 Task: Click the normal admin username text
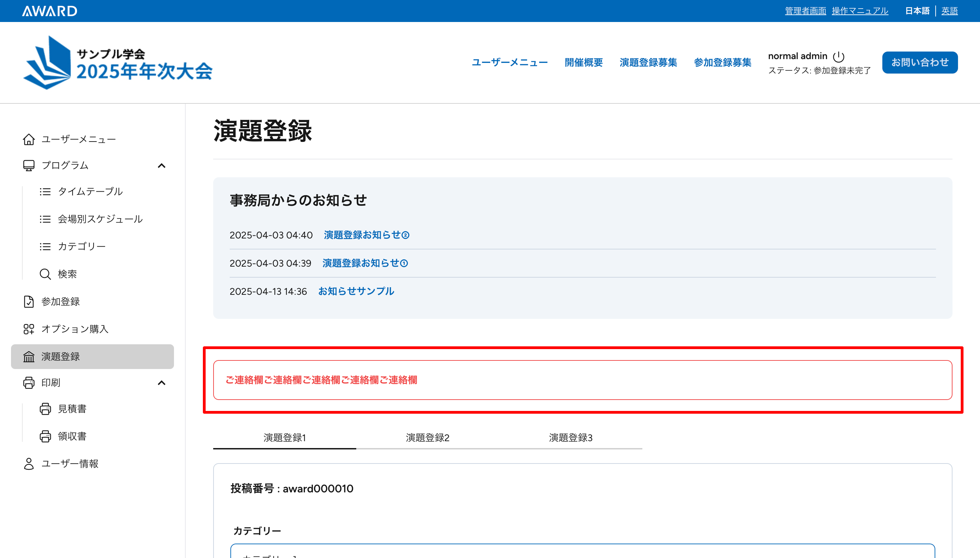797,56
